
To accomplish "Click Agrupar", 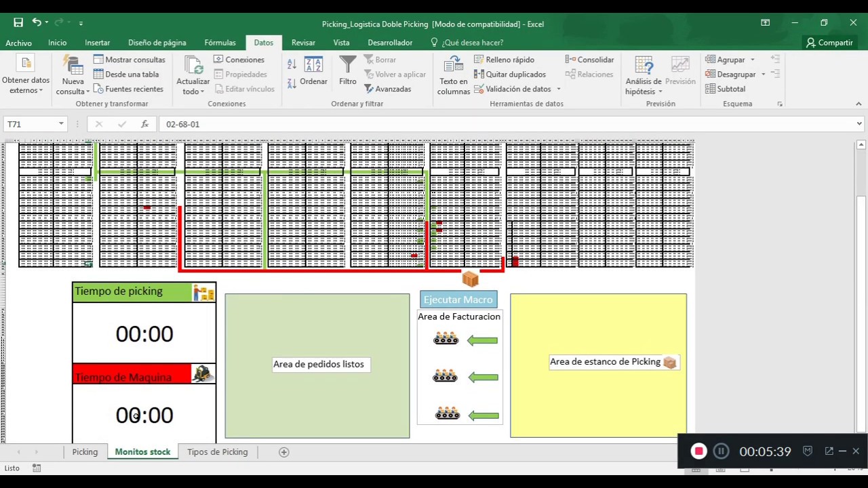I will pyautogui.click(x=725, y=60).
